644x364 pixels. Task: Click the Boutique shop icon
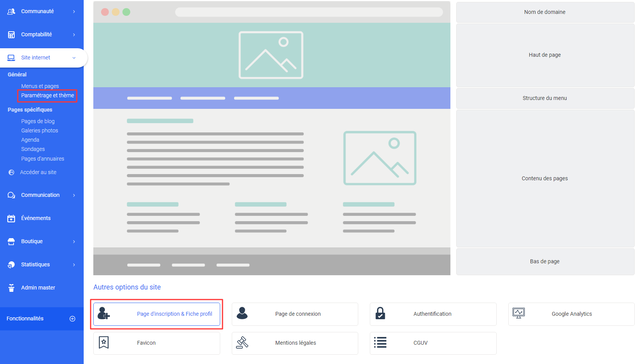[11, 242]
